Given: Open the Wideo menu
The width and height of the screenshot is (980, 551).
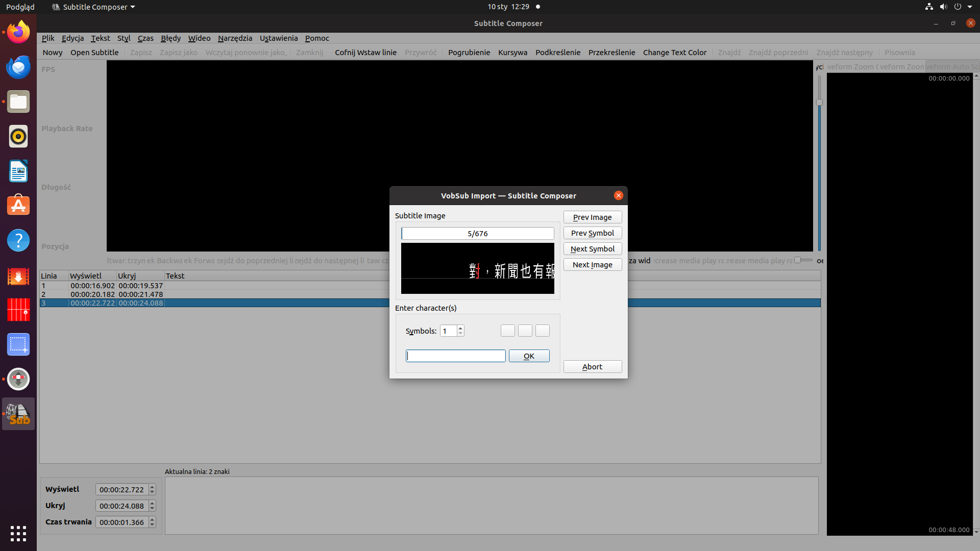Looking at the screenshot, I should (x=199, y=38).
